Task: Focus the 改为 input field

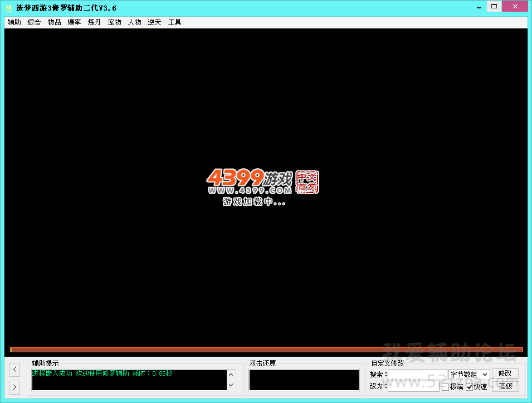Action: (x=413, y=386)
